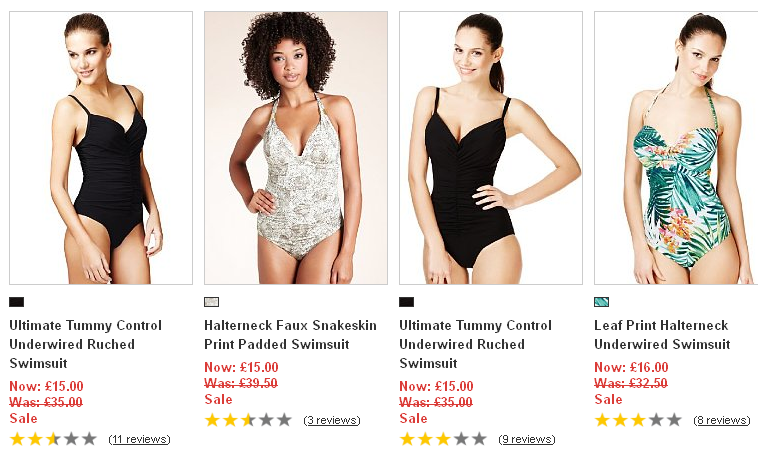Open the Ultimate Tummy Control title with 9 reviews

pyautogui.click(x=475, y=344)
